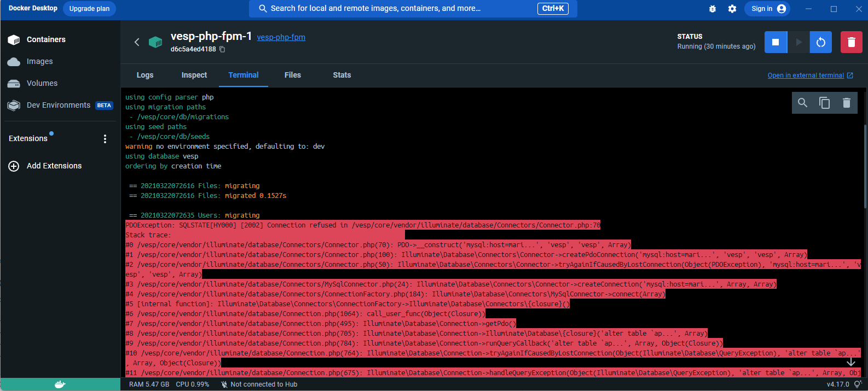Click the Extensions heading
This screenshot has width=868, height=391.
point(28,138)
